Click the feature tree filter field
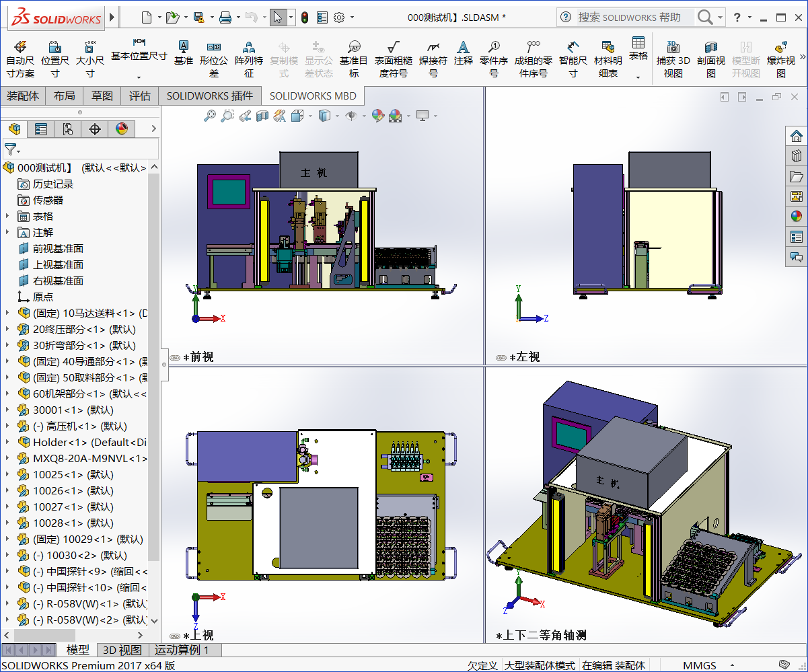This screenshot has width=808, height=672. pos(80,149)
